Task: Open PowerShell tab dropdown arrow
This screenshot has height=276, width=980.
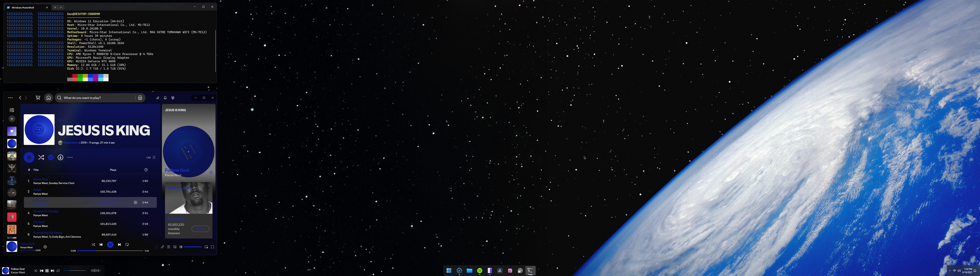Action: 61,7
